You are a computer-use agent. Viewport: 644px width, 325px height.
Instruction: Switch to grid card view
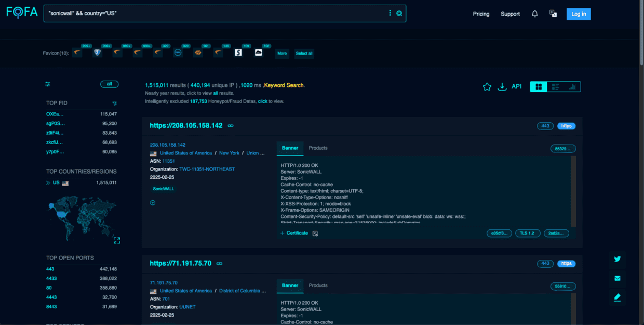click(539, 87)
